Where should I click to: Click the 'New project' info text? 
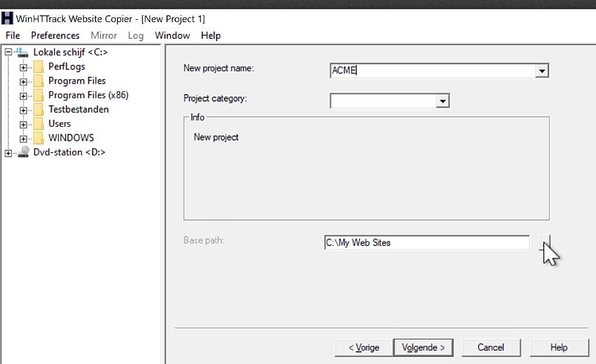216,137
